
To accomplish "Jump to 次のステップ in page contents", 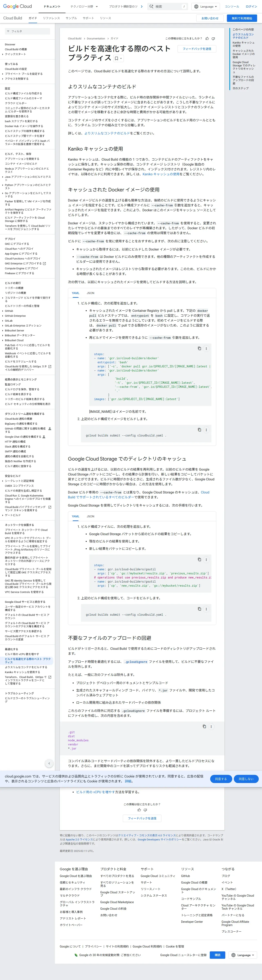I will (x=240, y=88).
